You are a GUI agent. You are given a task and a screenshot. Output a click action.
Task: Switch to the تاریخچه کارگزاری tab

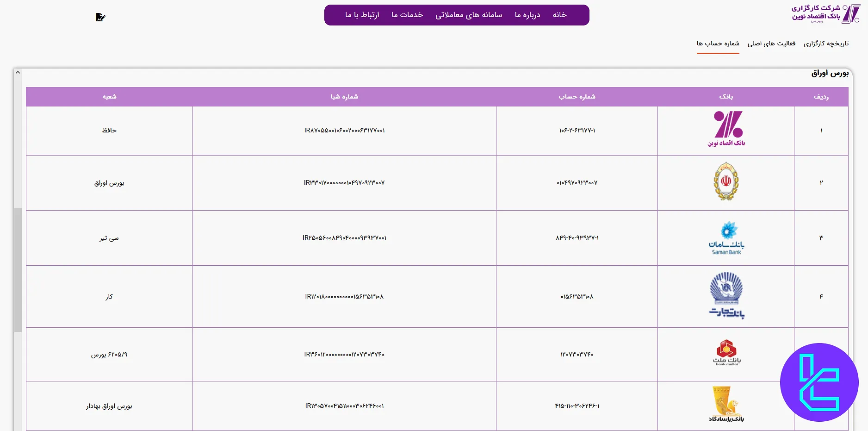click(x=826, y=44)
